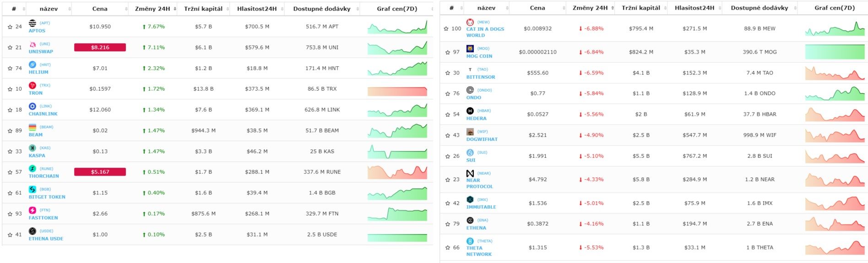Click the Thorchain coin logo
The height and width of the screenshot is (263, 868).
[33, 169]
